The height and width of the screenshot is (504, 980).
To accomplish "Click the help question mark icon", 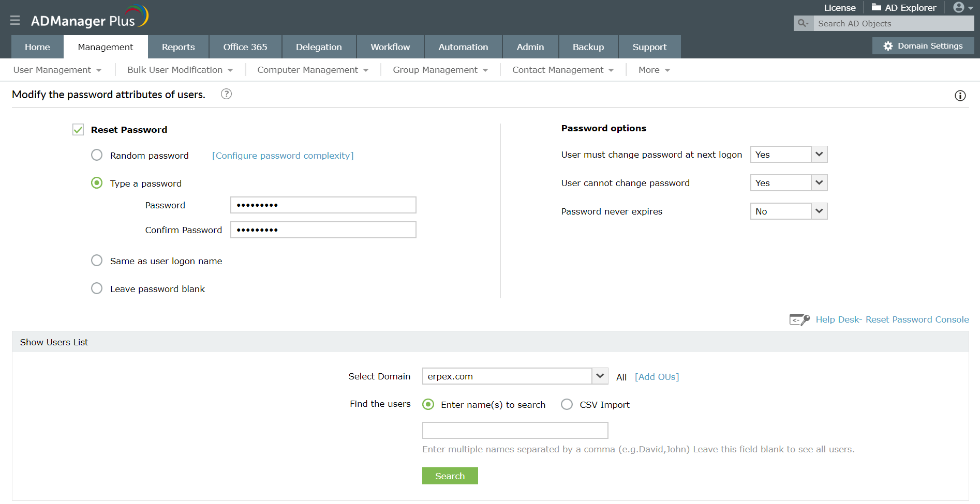I will (x=226, y=94).
